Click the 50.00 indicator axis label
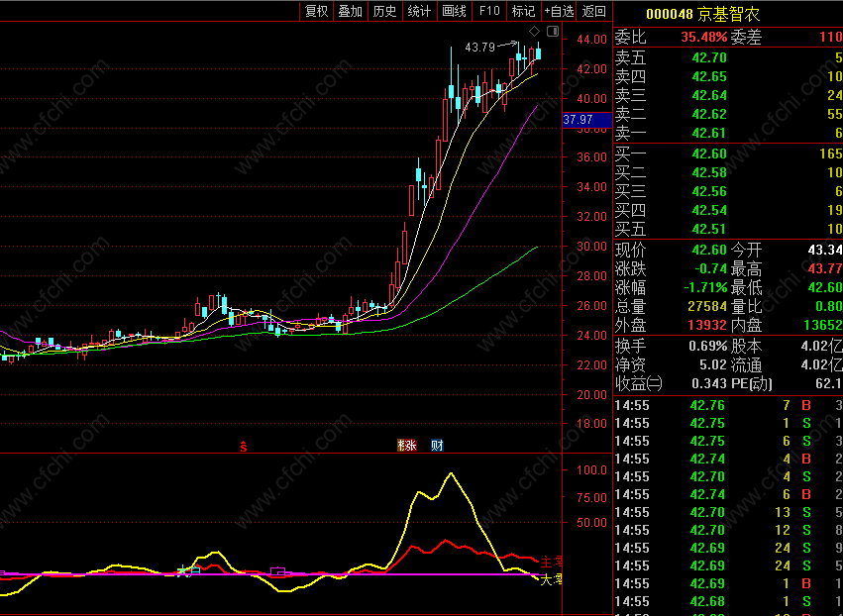 pos(591,523)
